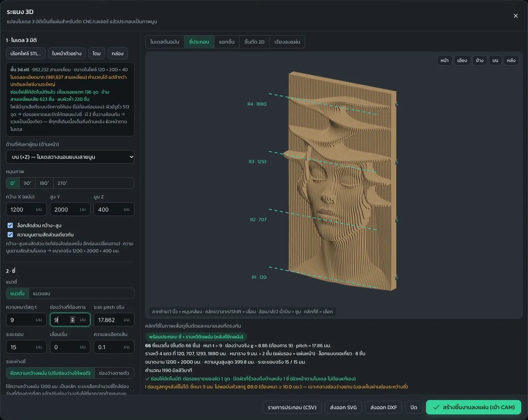
Task: Switch to the โมเดลต้นฉบับ tab
Action: (165, 42)
